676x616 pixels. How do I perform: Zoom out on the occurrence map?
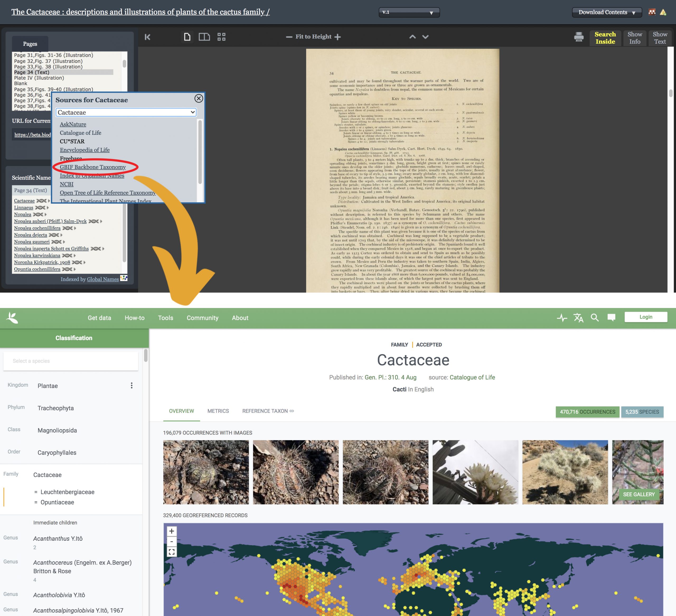(171, 542)
